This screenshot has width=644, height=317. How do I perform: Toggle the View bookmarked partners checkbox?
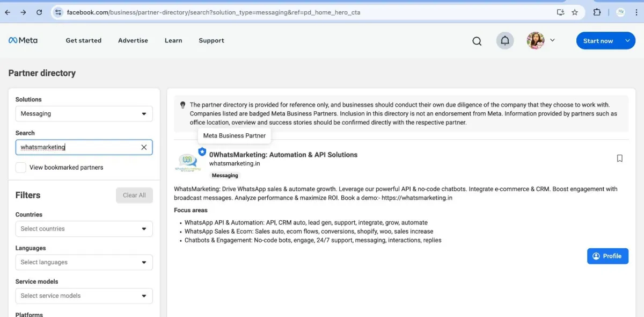point(20,167)
